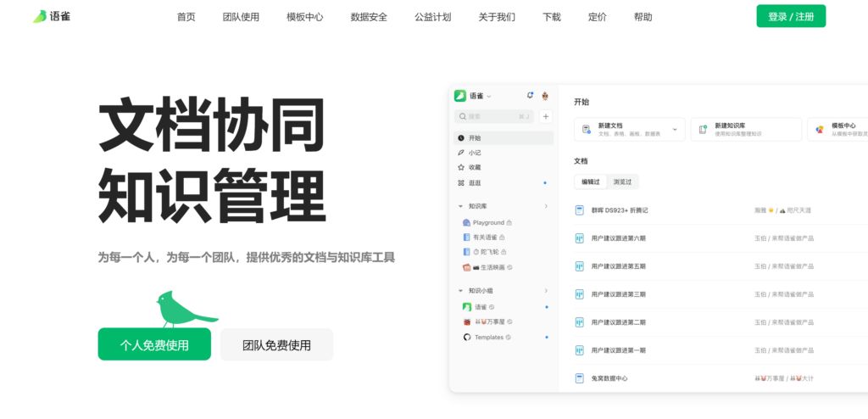Viewport: 868px width, 419px height.
Task: Click the 新建知识库 card title
Action: click(x=730, y=126)
